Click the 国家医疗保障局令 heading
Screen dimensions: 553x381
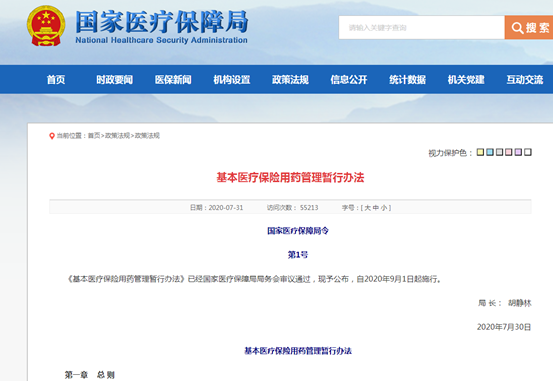pyautogui.click(x=298, y=231)
